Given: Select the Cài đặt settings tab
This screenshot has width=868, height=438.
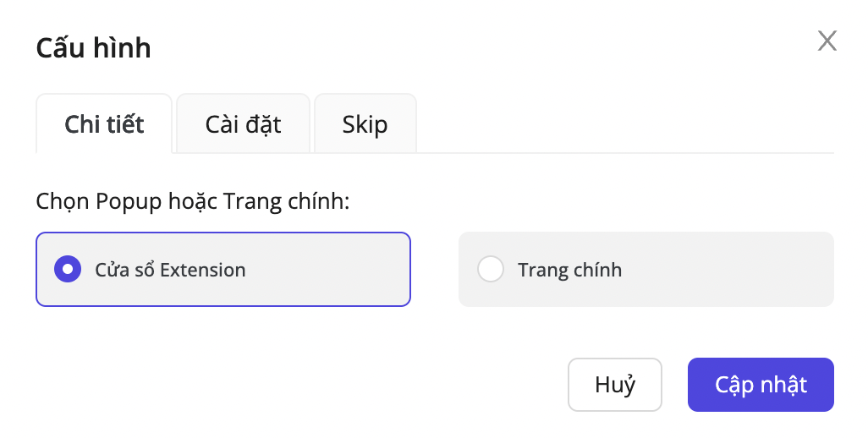Looking at the screenshot, I should [x=243, y=124].
